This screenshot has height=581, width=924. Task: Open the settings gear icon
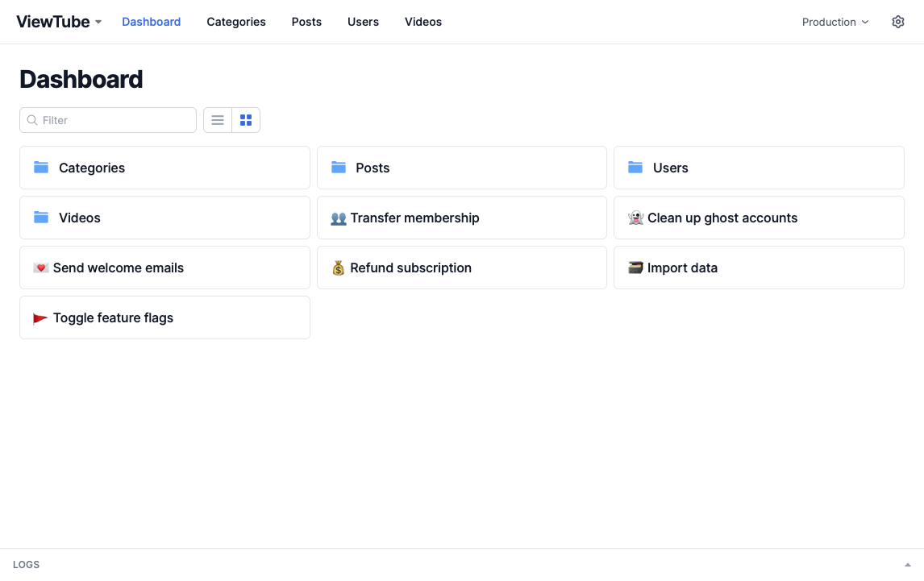(898, 22)
